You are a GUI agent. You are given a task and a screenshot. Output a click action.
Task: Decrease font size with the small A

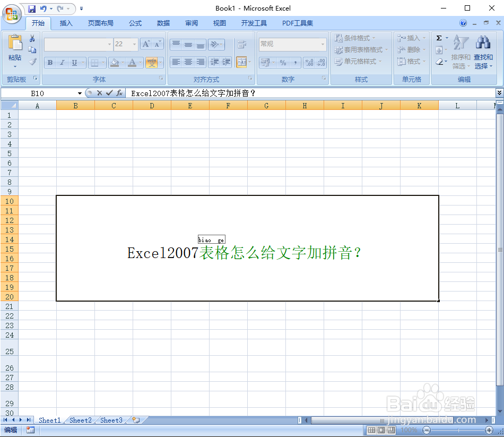pos(158,44)
